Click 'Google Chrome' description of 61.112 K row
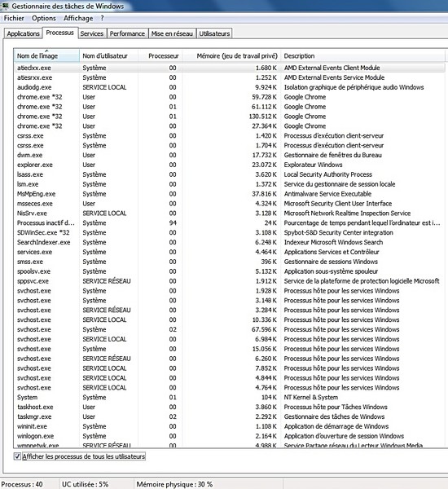Screen dimensions: 448x489 tap(305, 106)
